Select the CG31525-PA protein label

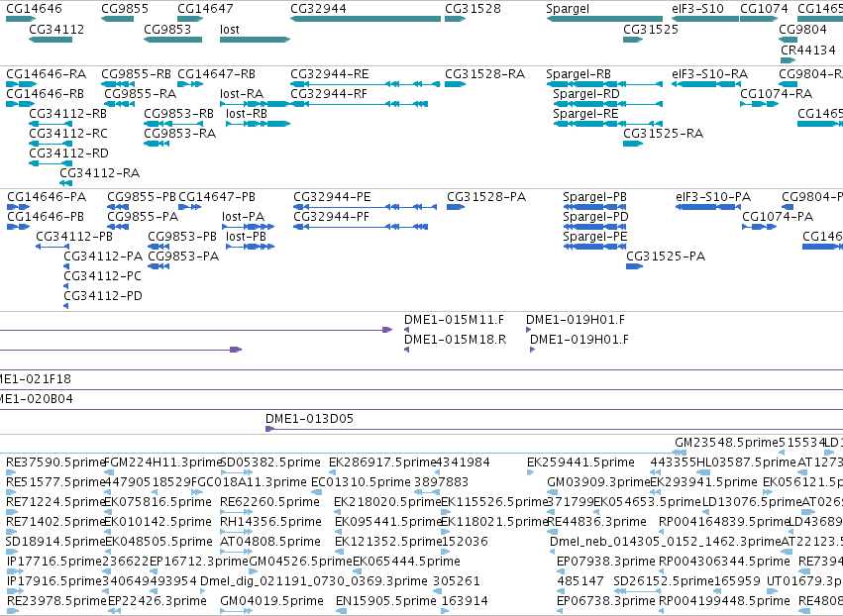pyautogui.click(x=666, y=257)
